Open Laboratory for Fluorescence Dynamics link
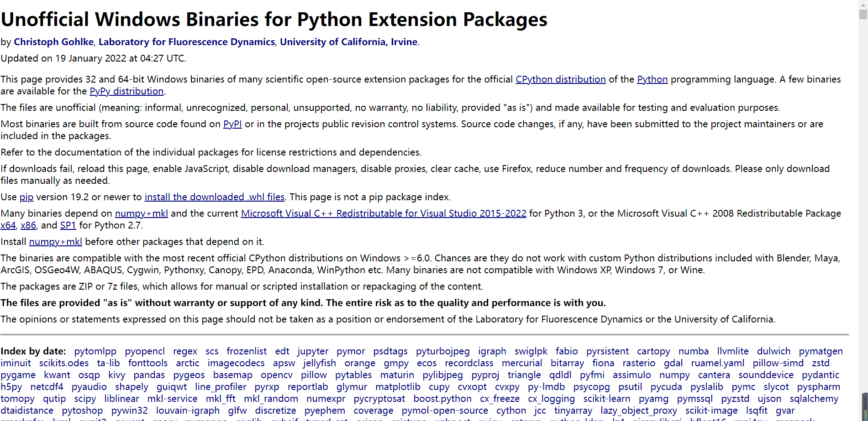 click(x=187, y=42)
